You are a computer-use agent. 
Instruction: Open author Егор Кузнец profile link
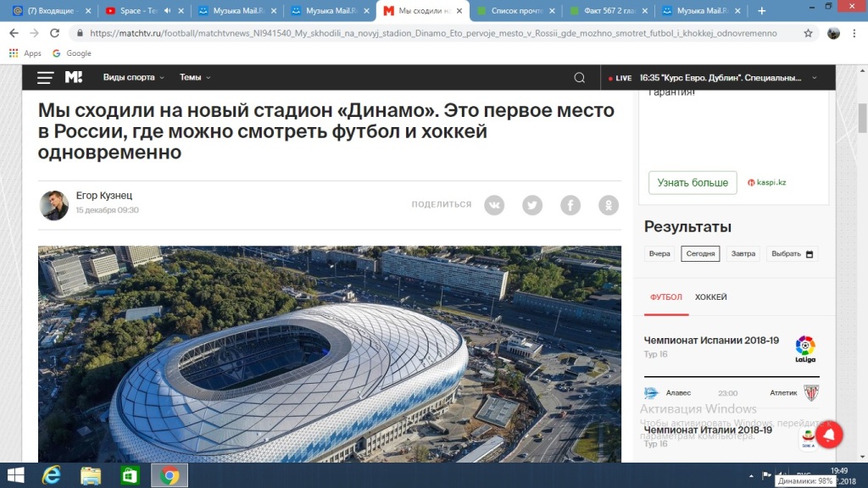104,196
